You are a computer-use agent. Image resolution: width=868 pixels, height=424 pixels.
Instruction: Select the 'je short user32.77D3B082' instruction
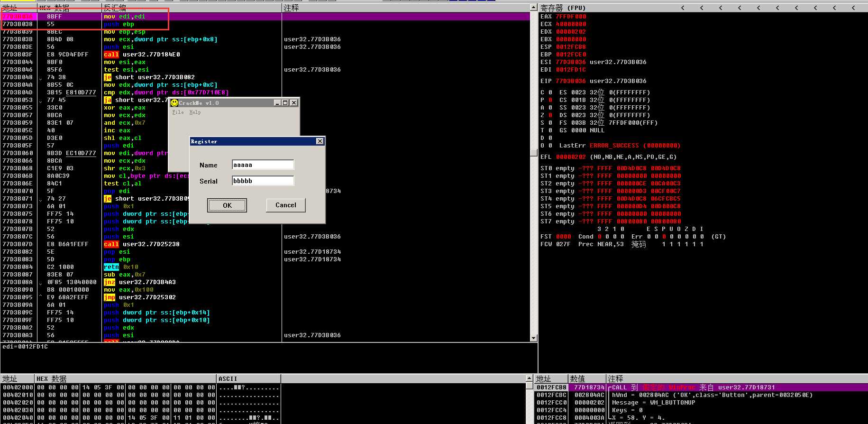pos(149,77)
